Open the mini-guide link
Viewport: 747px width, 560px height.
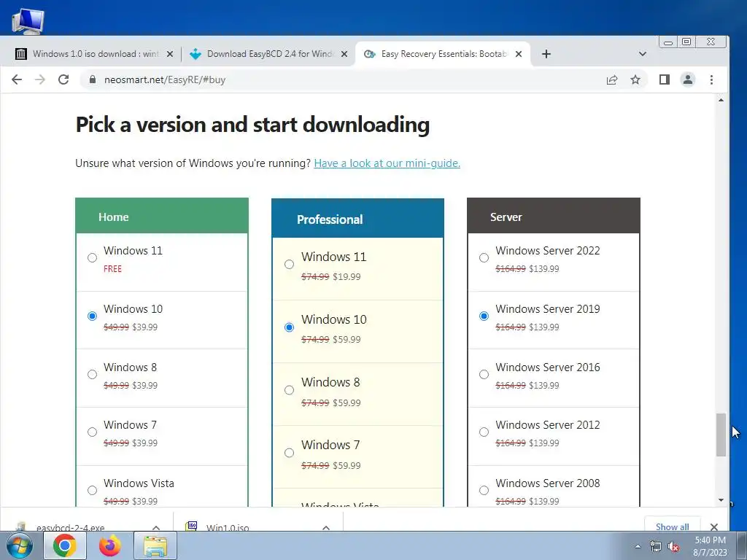(x=387, y=163)
